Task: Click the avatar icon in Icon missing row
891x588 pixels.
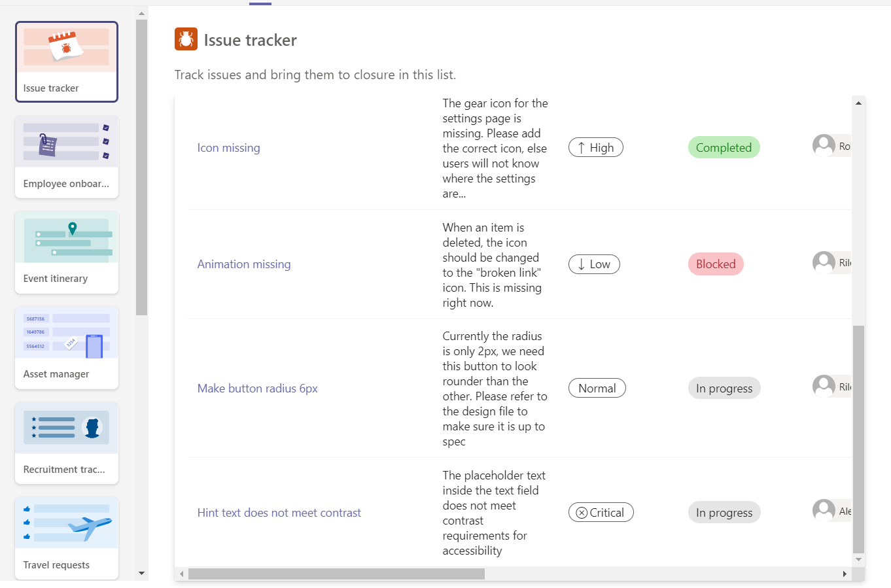Action: coord(824,145)
